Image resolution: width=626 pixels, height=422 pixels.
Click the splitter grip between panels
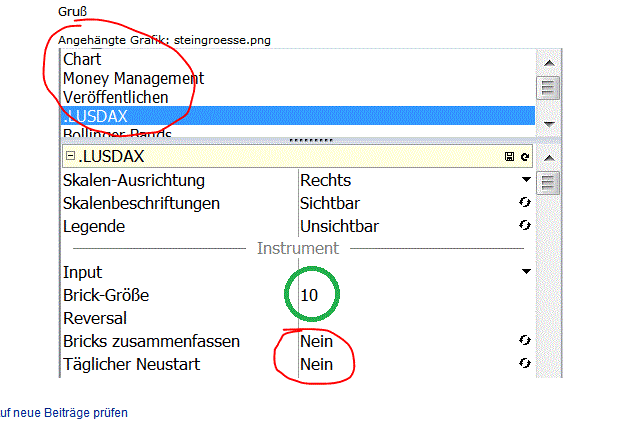[x=311, y=141]
